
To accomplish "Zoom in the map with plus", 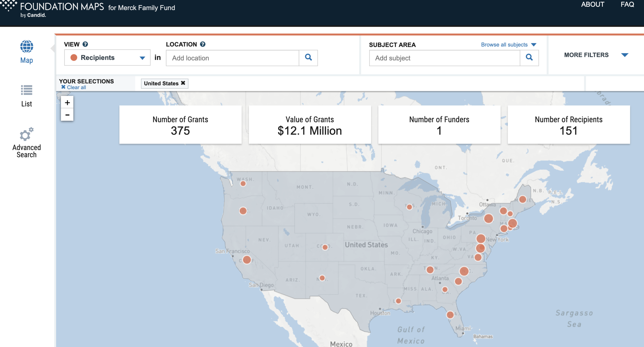I will coord(67,103).
